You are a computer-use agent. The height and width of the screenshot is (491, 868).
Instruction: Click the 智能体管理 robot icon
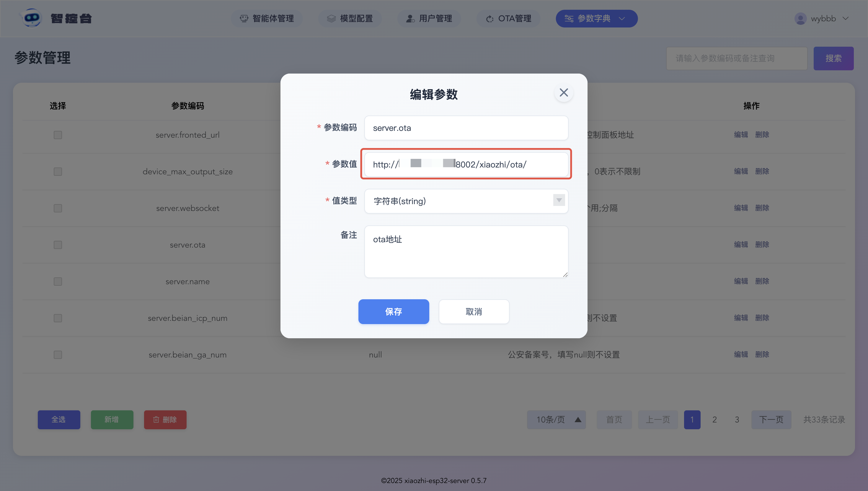[x=244, y=19]
